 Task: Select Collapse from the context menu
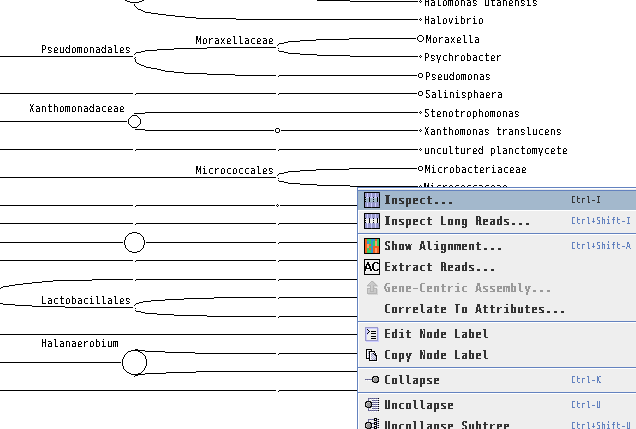pyautogui.click(x=496, y=380)
